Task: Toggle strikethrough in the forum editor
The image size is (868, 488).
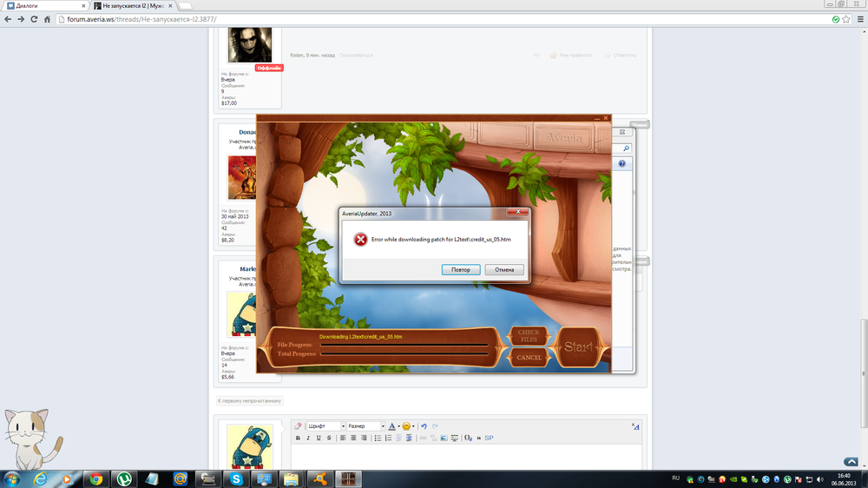Action: (329, 439)
